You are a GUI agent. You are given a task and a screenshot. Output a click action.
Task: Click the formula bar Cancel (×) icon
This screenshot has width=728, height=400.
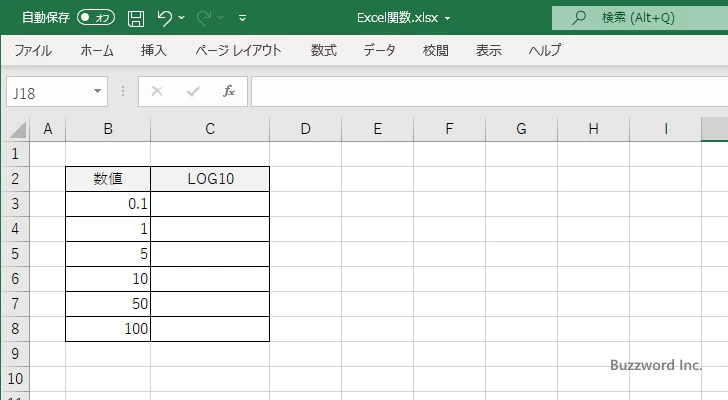157,91
